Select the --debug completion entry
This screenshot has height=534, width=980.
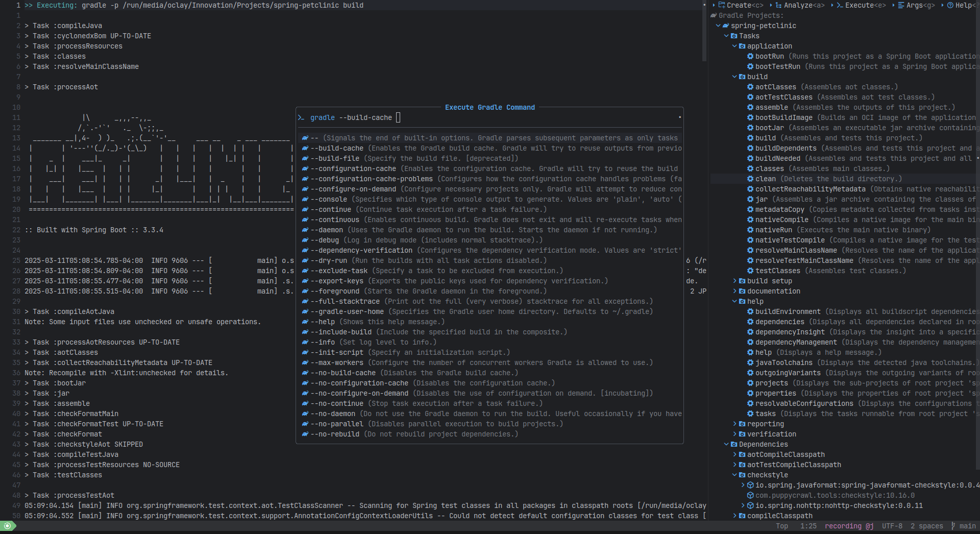coord(489,240)
